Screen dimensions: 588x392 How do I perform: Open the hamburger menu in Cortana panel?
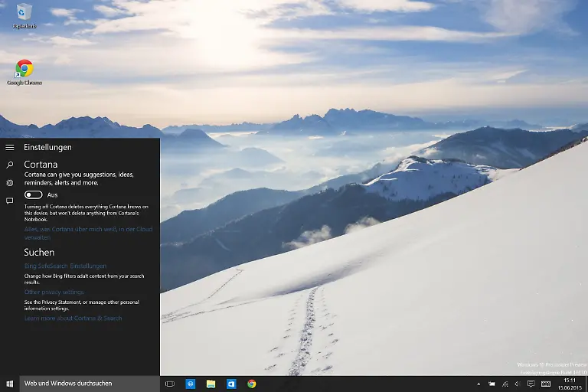click(x=9, y=147)
